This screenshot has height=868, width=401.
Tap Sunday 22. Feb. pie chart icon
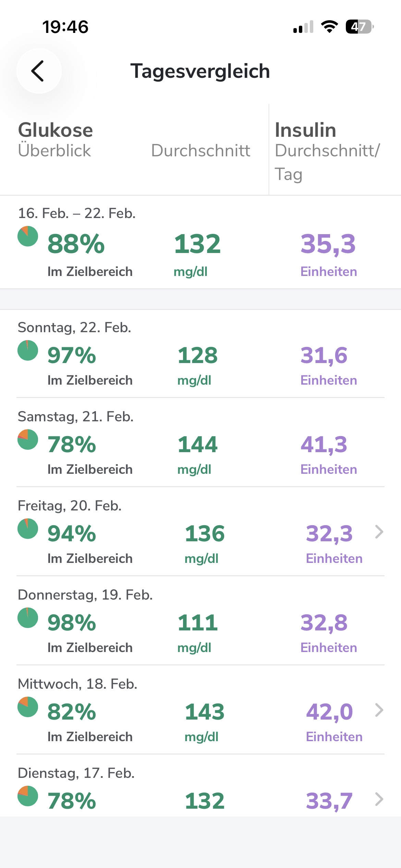click(28, 350)
